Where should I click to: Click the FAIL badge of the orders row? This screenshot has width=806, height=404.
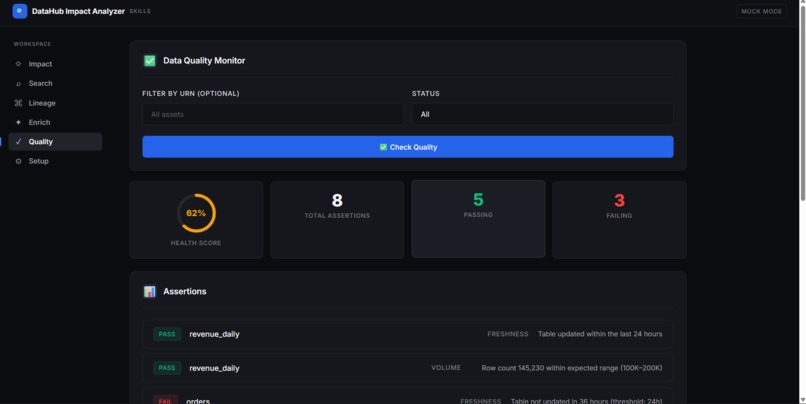(165, 400)
